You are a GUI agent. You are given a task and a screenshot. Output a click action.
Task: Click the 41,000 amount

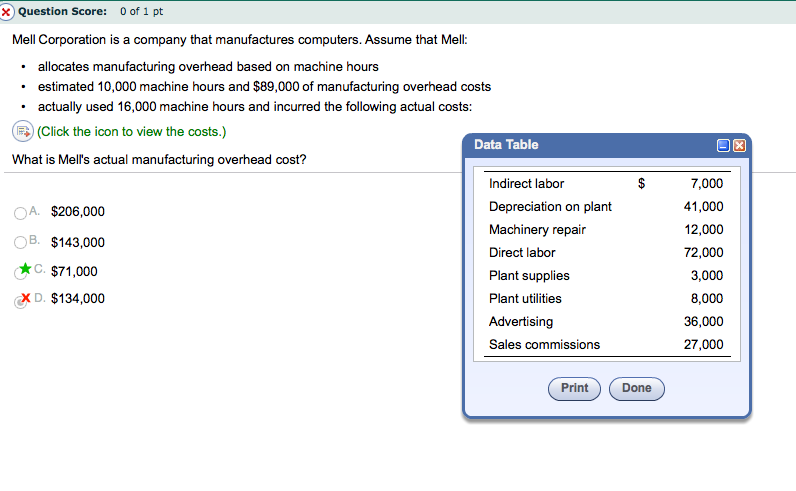point(704,207)
